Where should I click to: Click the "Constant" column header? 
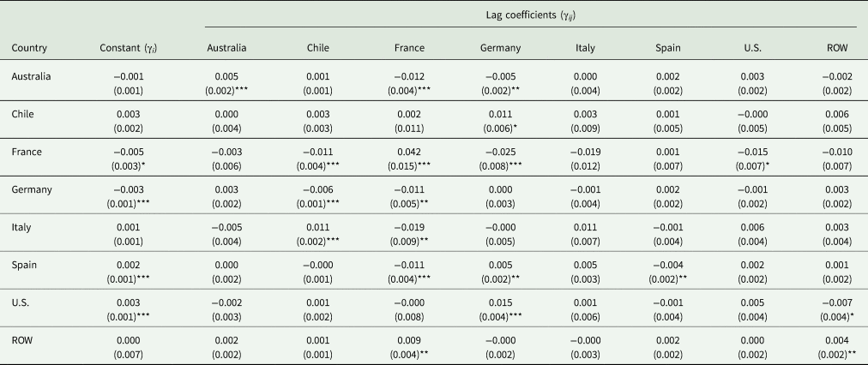point(129,48)
